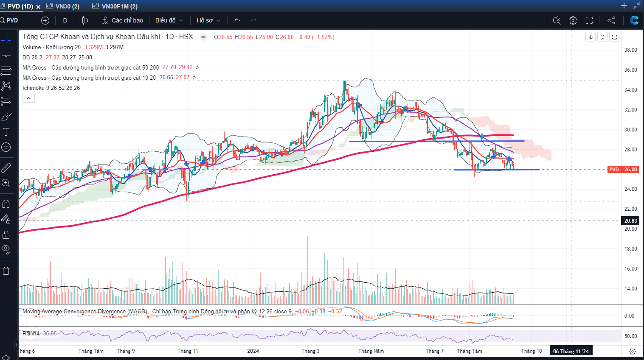The image size is (644, 360).
Task: Open time axis settings gear
Action: click(633, 352)
